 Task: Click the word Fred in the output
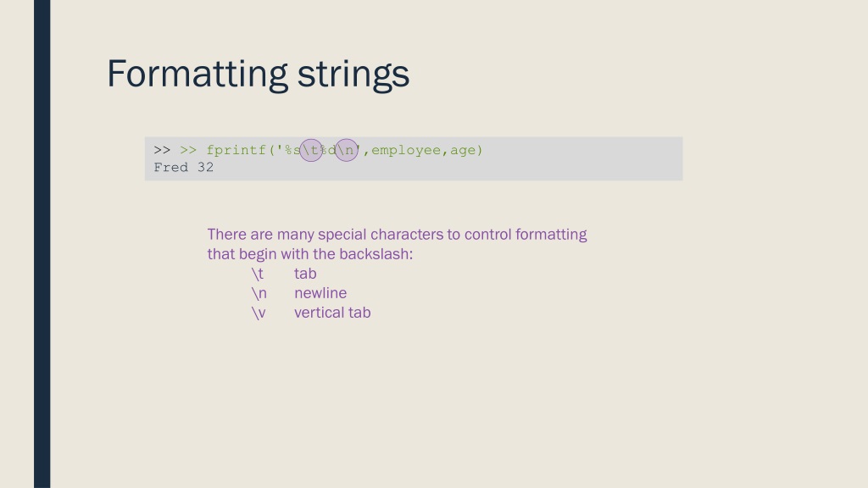[171, 167]
